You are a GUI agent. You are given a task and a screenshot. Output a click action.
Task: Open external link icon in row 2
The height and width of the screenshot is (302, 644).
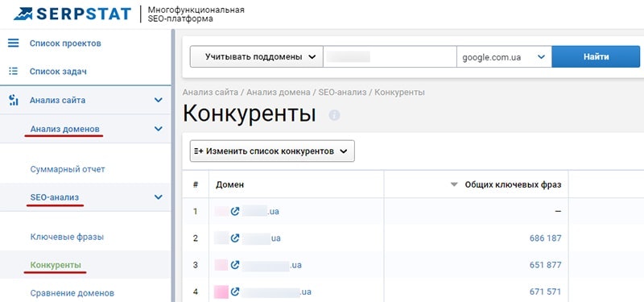pyautogui.click(x=235, y=238)
